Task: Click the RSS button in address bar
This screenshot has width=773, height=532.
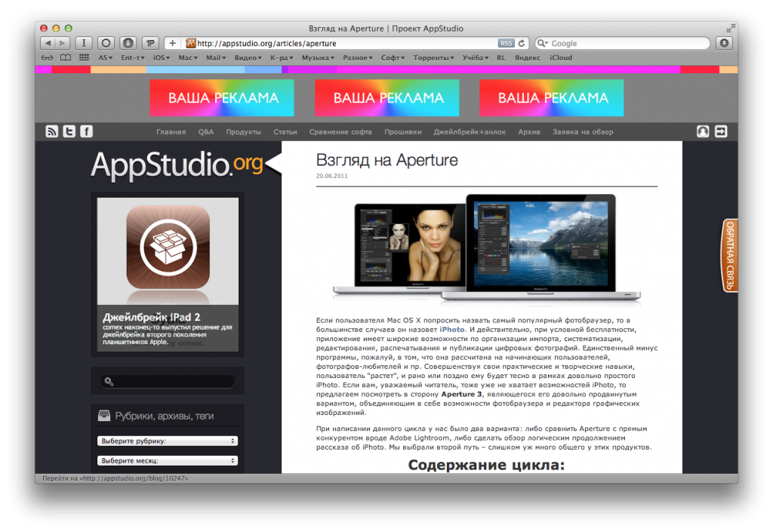Action: 507,44
